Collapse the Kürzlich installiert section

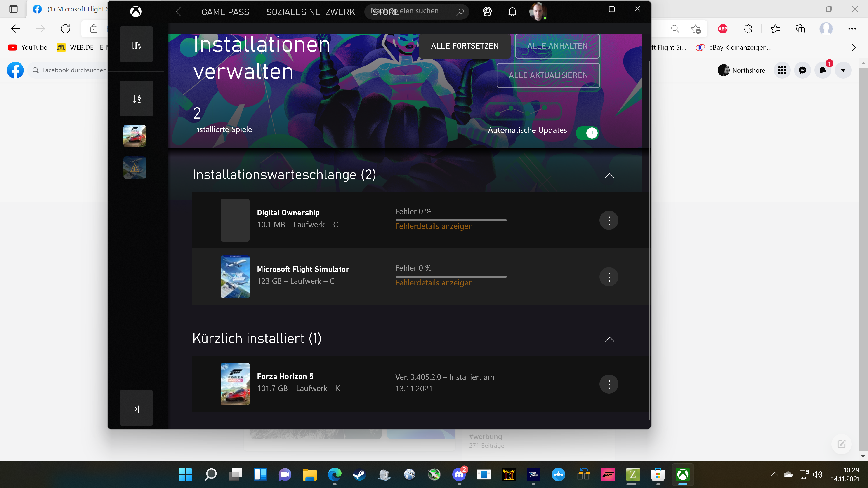point(609,339)
